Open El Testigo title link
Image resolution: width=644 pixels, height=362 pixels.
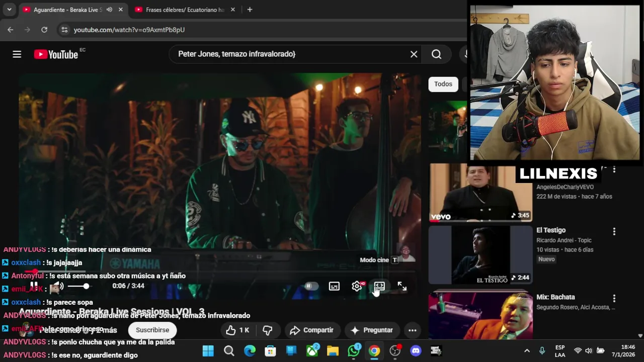(551, 230)
